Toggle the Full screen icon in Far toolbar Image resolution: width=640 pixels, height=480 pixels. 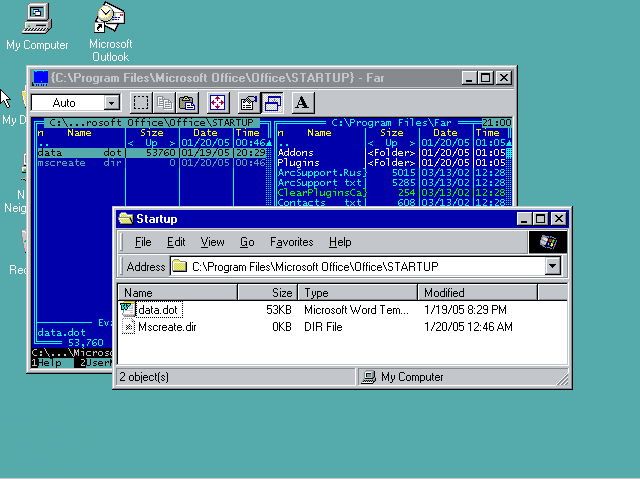218,102
